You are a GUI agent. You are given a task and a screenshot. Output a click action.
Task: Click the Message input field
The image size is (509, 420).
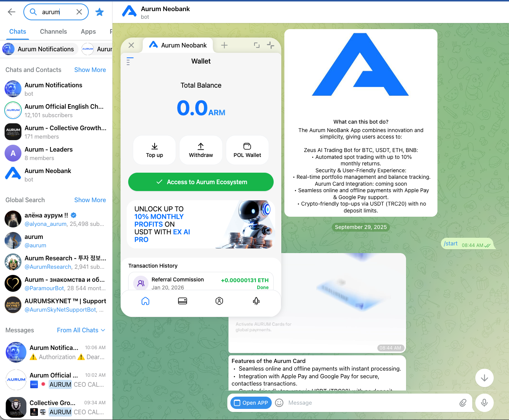(x=371, y=403)
